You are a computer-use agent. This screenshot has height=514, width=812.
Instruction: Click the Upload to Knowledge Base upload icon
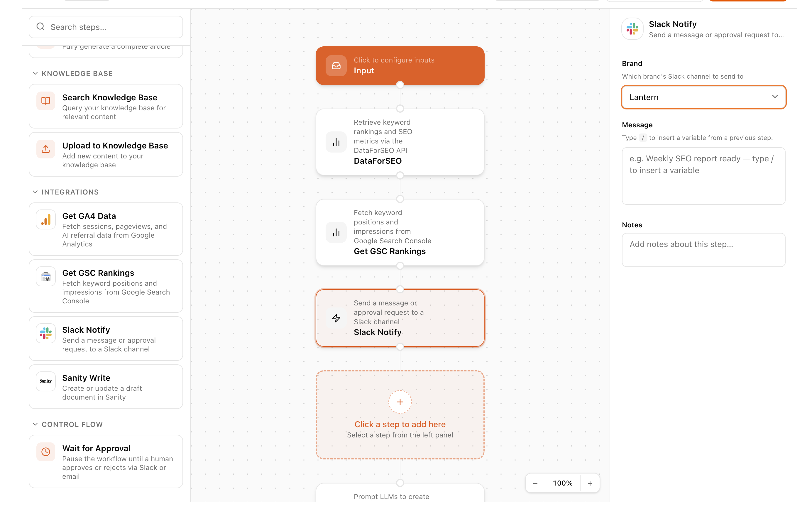point(45,149)
